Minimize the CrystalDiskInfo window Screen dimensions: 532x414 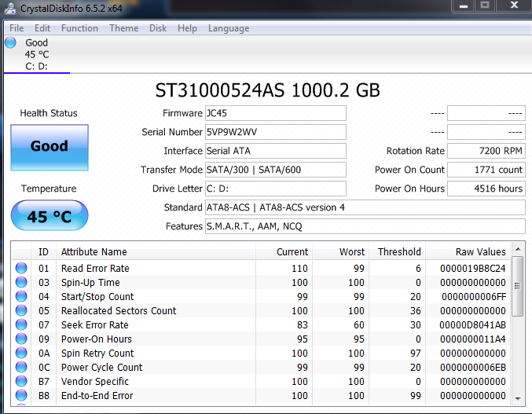pyautogui.click(x=464, y=5)
